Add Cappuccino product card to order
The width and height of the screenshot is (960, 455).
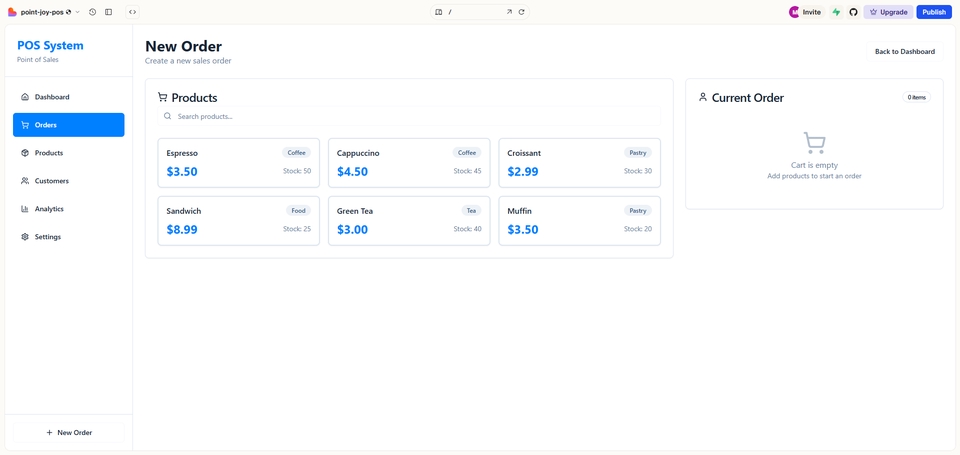coord(409,163)
